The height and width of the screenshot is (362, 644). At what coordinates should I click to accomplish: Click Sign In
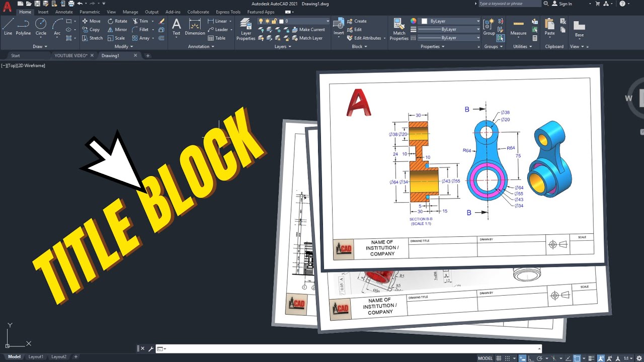(x=562, y=4)
